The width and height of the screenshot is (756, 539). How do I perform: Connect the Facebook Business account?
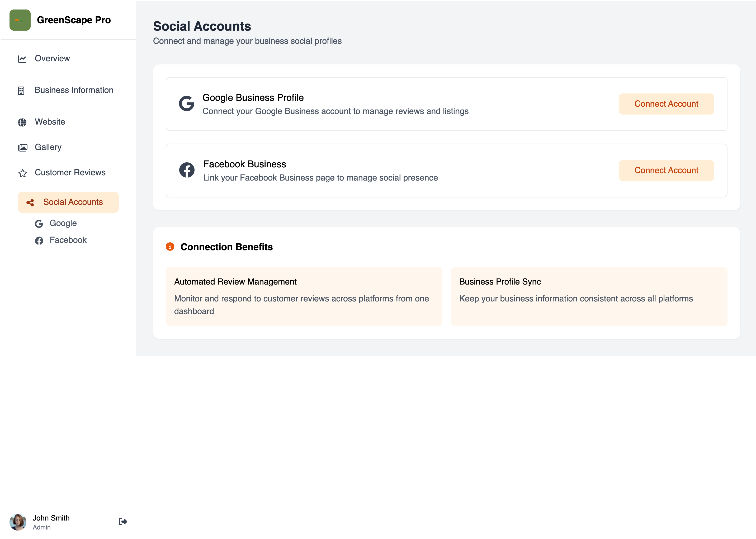tap(666, 171)
